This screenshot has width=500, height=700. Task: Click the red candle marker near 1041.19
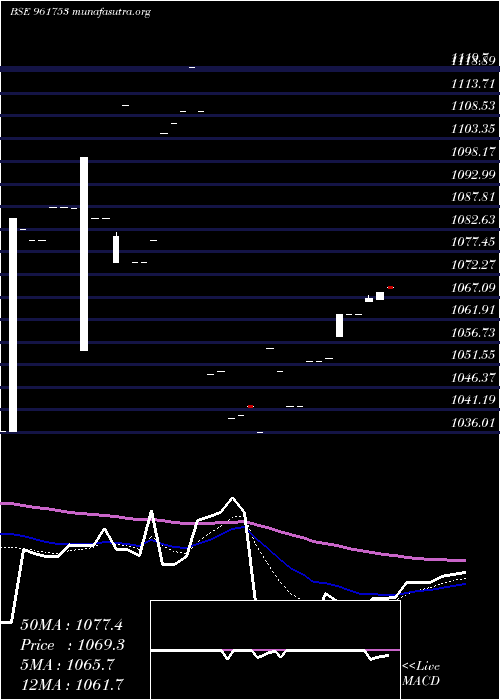pos(250,406)
